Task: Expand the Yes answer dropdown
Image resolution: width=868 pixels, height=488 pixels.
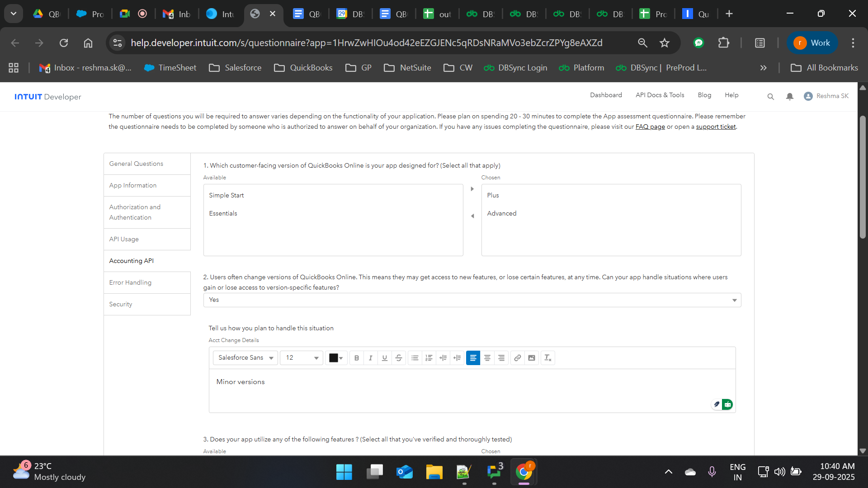Action: click(x=472, y=300)
